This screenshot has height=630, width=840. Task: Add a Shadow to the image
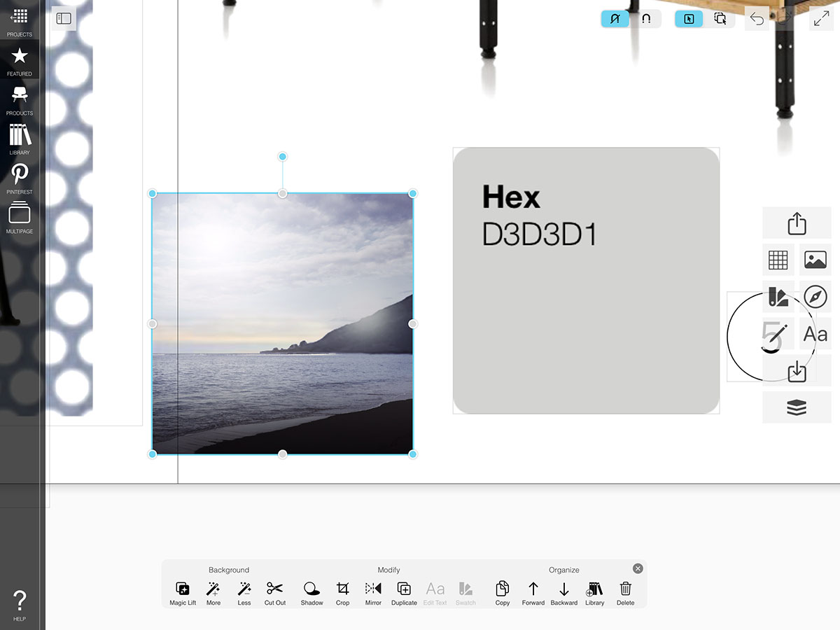tap(312, 593)
